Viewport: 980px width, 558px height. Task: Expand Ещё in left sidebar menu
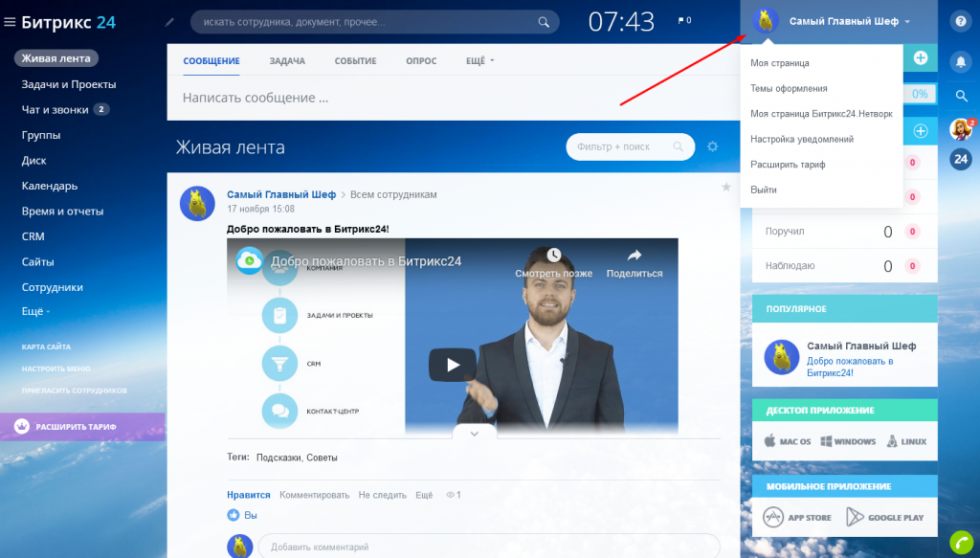[x=35, y=311]
